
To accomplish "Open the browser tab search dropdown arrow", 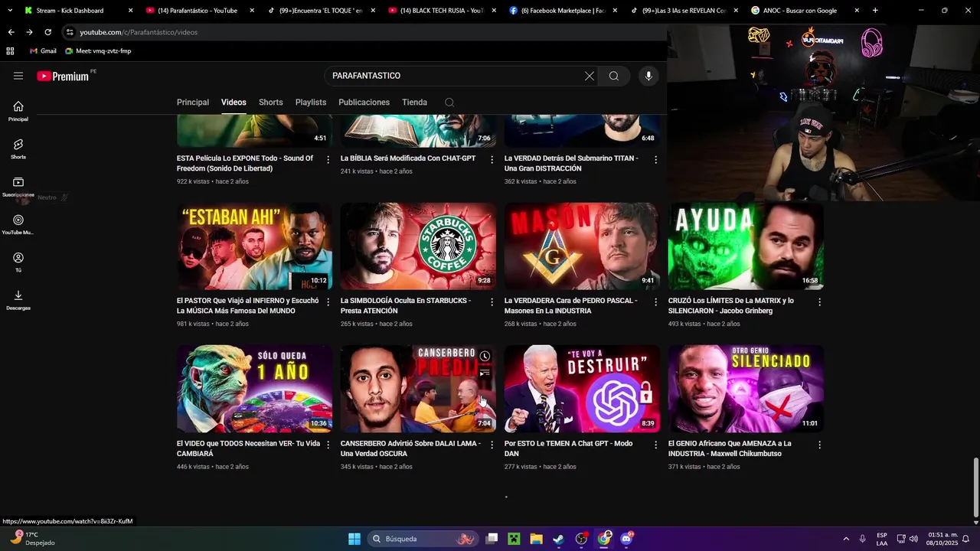I will [x=9, y=11].
